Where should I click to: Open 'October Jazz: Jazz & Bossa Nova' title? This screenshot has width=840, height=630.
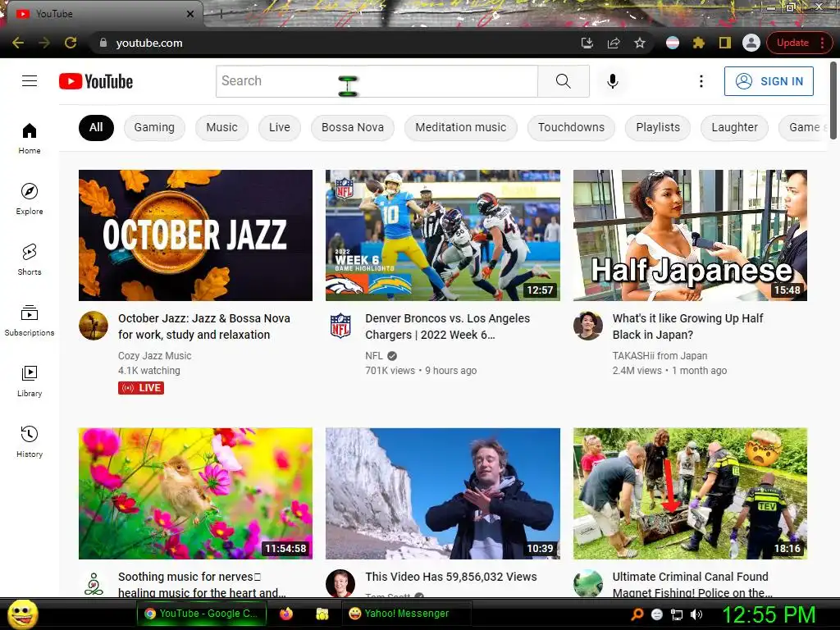(x=204, y=326)
